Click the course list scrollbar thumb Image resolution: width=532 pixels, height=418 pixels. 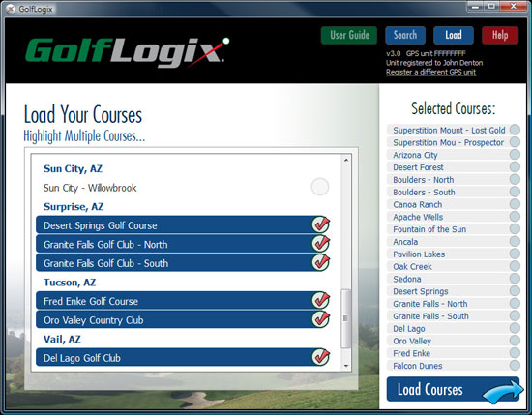click(x=345, y=318)
